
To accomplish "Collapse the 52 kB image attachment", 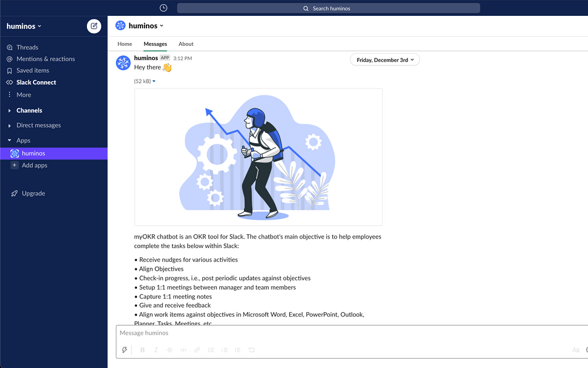I will [153, 81].
